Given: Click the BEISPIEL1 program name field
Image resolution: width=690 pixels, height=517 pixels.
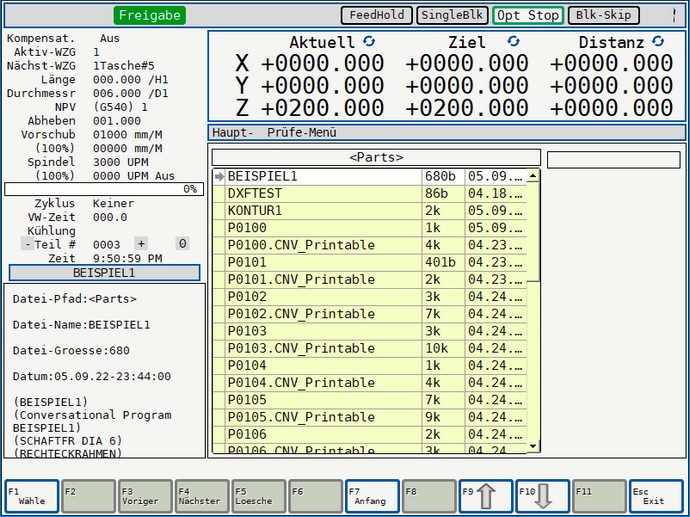Looking at the screenshot, I should point(104,273).
